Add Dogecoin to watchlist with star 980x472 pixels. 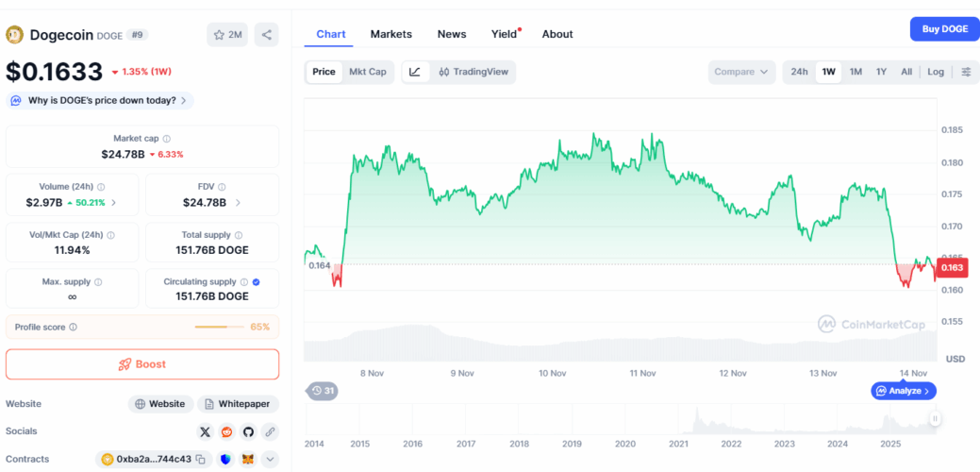[227, 35]
